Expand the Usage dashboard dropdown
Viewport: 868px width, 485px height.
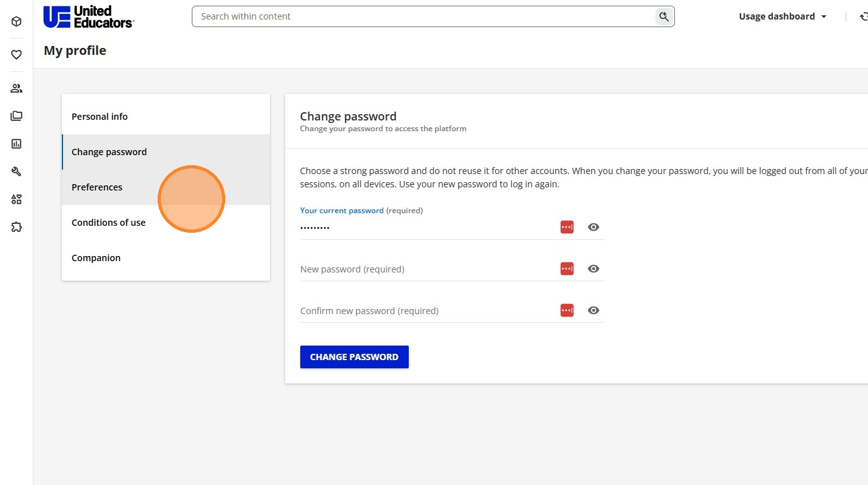coord(783,16)
